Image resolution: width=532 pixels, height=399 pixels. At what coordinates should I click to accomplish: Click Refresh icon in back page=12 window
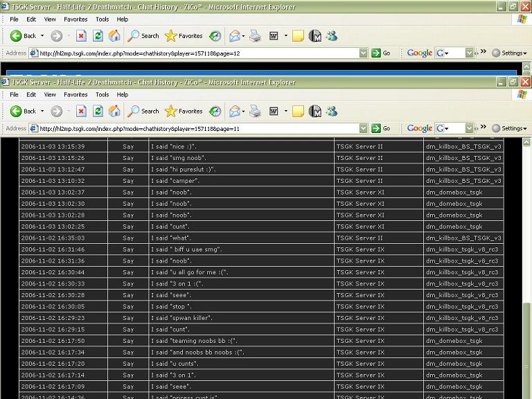98,35
